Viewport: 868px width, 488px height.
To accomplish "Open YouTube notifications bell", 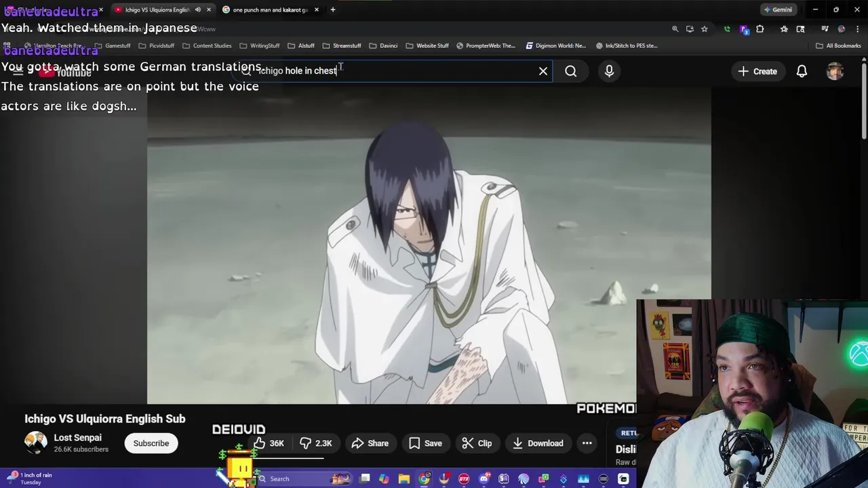I will (x=802, y=71).
